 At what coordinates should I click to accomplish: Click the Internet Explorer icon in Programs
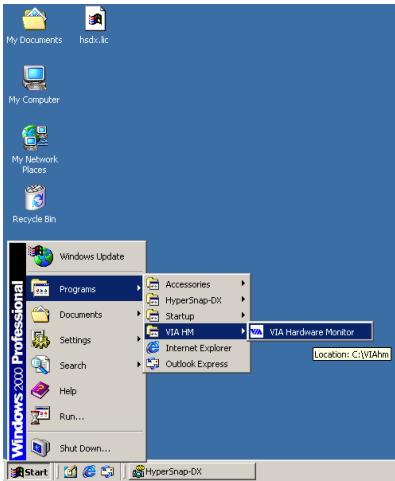[x=153, y=348]
